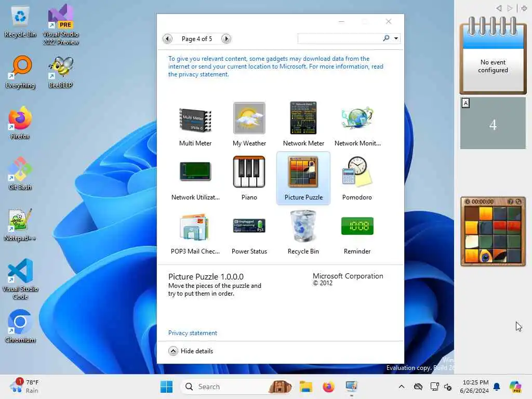532x399 pixels.
Task: Open Visual Studio 2022 Preview shortcut
Action: [61, 25]
